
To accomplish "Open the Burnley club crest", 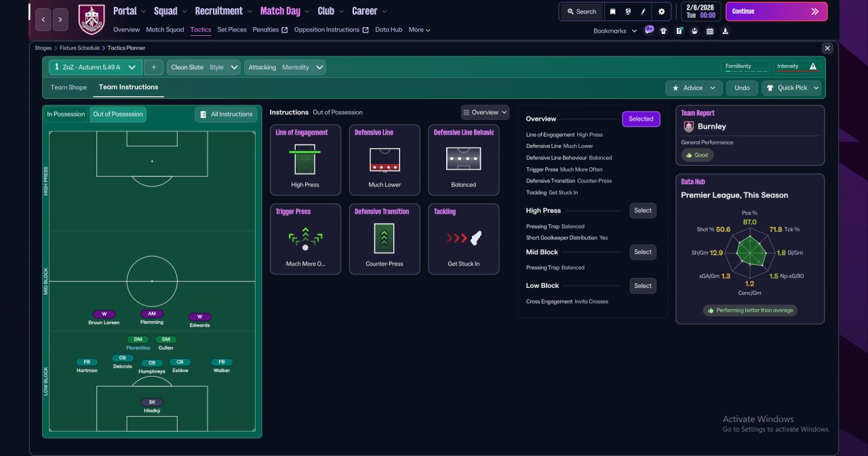I will (92, 20).
